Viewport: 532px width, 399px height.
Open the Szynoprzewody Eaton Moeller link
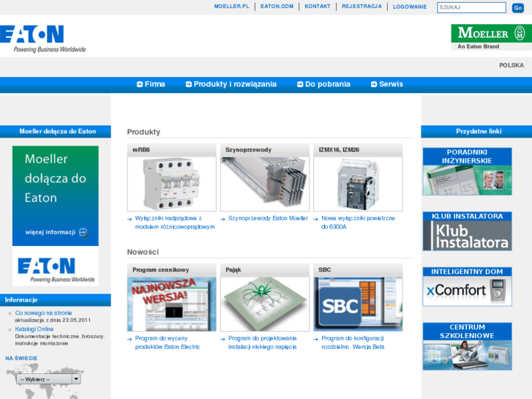(x=268, y=218)
